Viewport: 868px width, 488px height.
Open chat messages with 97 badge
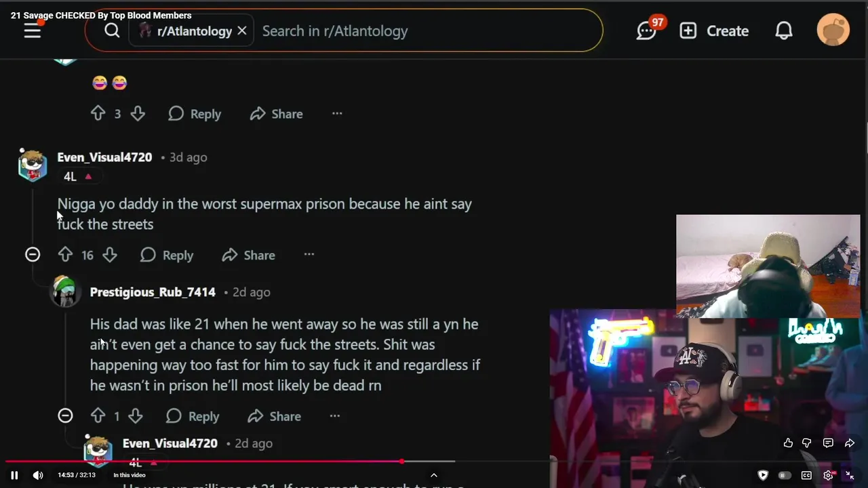pyautogui.click(x=648, y=30)
